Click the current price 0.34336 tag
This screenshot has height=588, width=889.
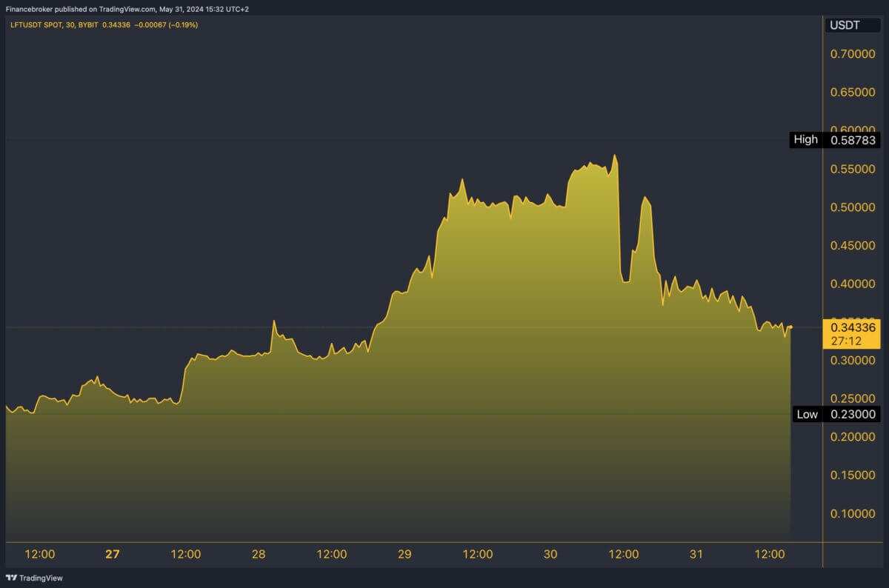pos(853,327)
